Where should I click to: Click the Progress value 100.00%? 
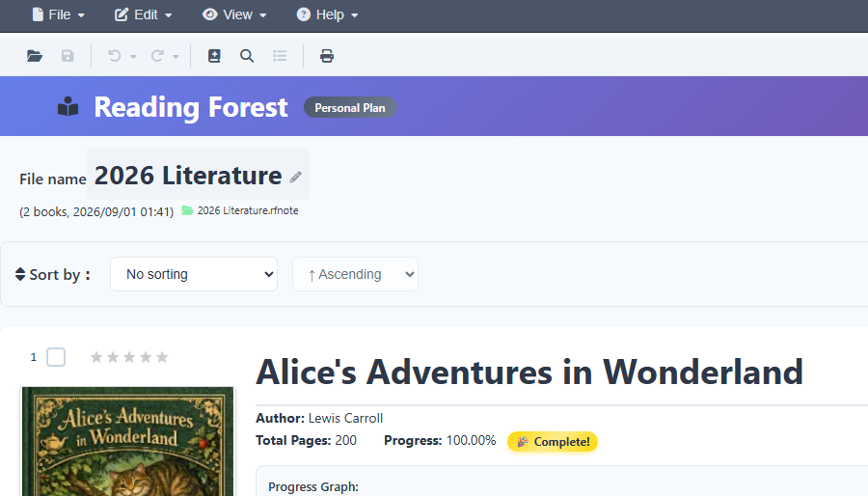(x=471, y=440)
